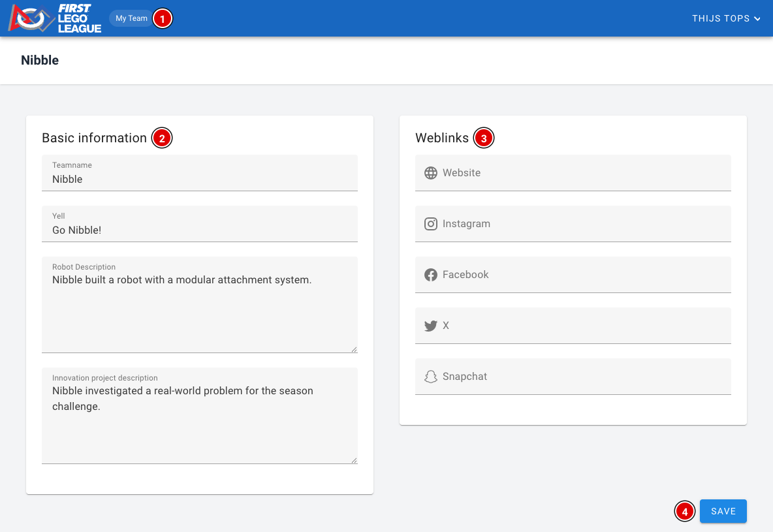The image size is (773, 532).
Task: Click the Instagram icon
Action: click(x=431, y=224)
